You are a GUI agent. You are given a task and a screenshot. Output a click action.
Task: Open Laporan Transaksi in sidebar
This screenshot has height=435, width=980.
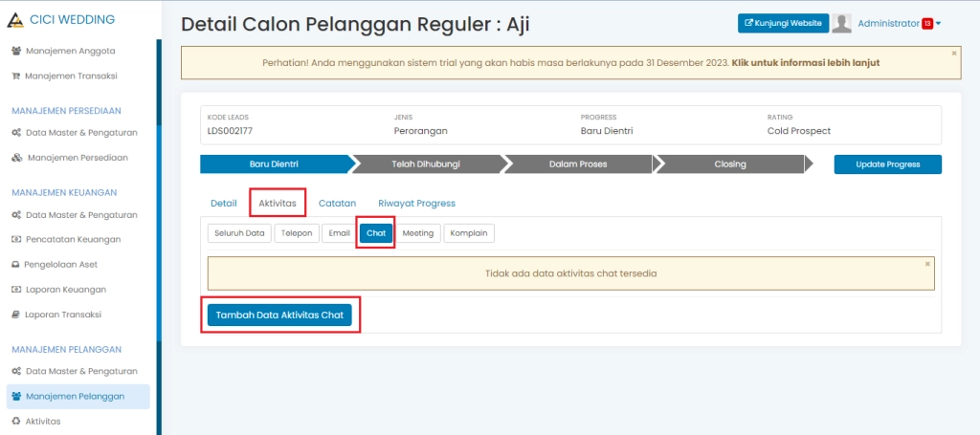(x=63, y=315)
